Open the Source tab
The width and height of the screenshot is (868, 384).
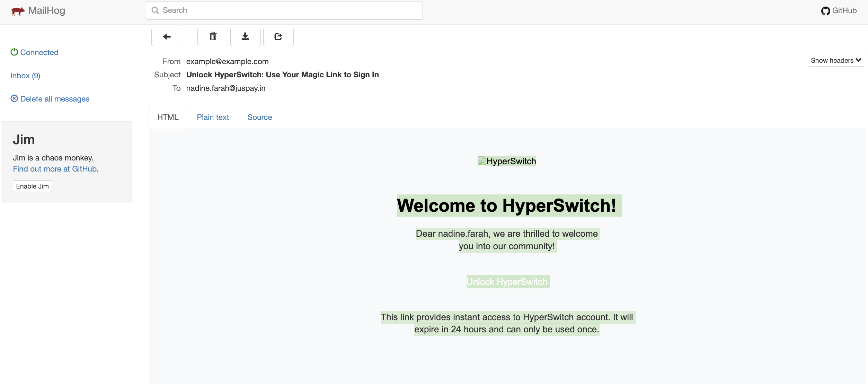pyautogui.click(x=259, y=117)
